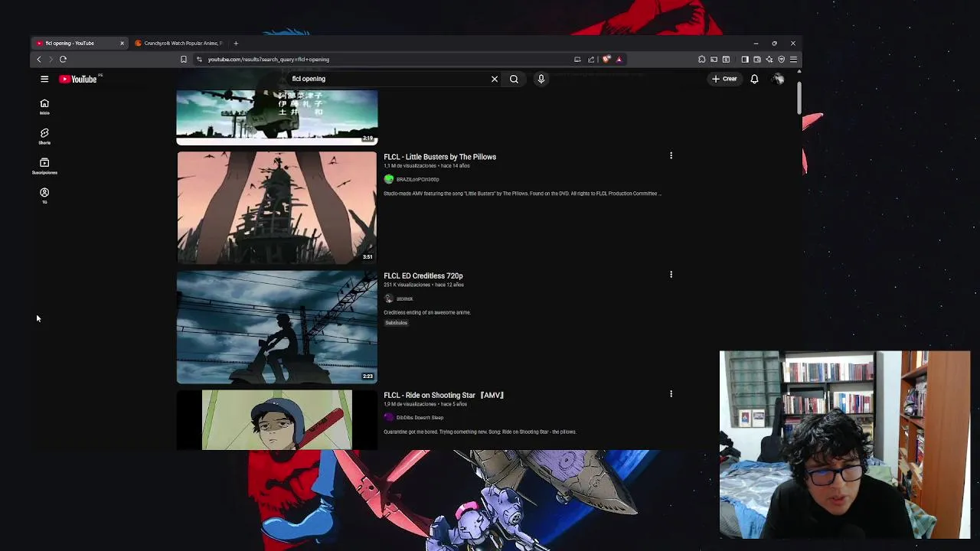The image size is (980, 551).
Task: Click the YouTube logo
Action: [78, 79]
